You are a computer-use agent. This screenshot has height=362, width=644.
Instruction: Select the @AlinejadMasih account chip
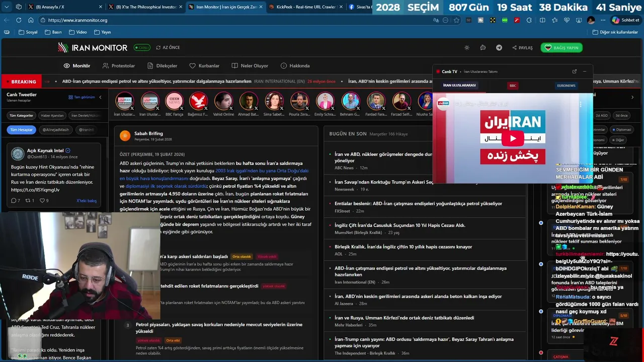tap(55, 130)
